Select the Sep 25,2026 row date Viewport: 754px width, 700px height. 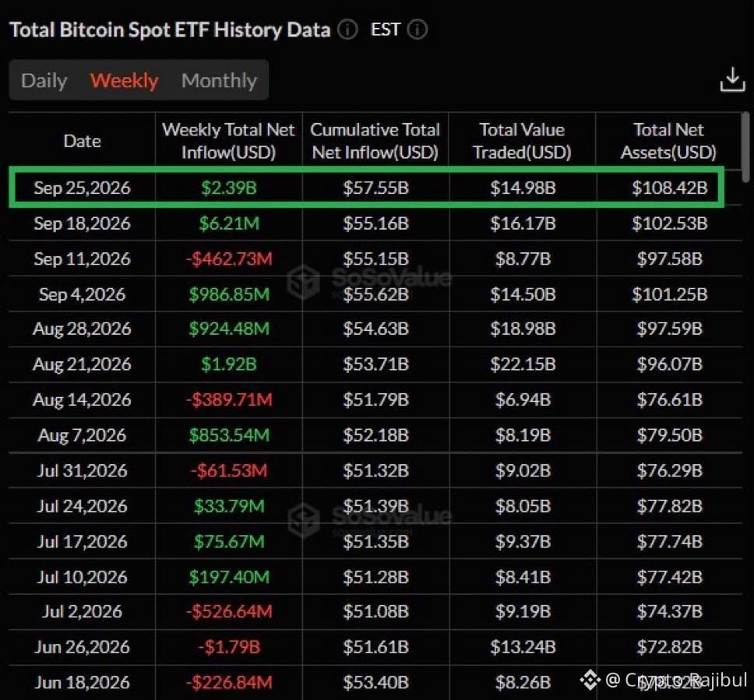pyautogui.click(x=83, y=188)
